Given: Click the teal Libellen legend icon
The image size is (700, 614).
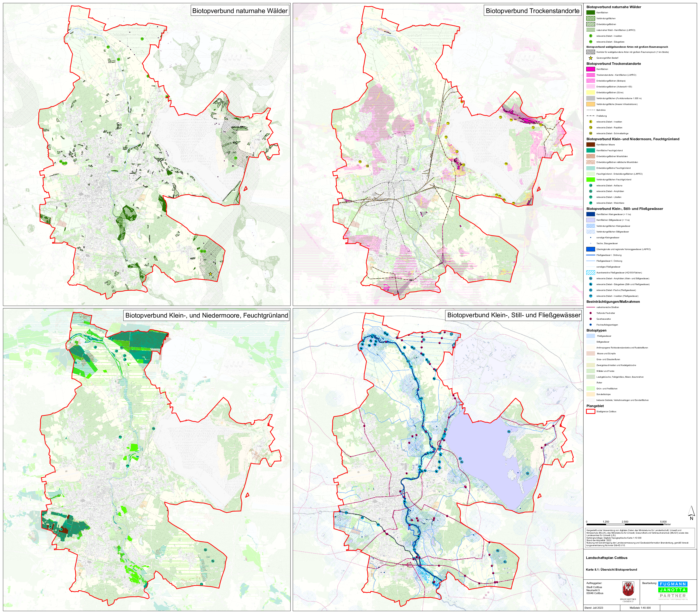Looking at the screenshot, I should tap(591, 197).
